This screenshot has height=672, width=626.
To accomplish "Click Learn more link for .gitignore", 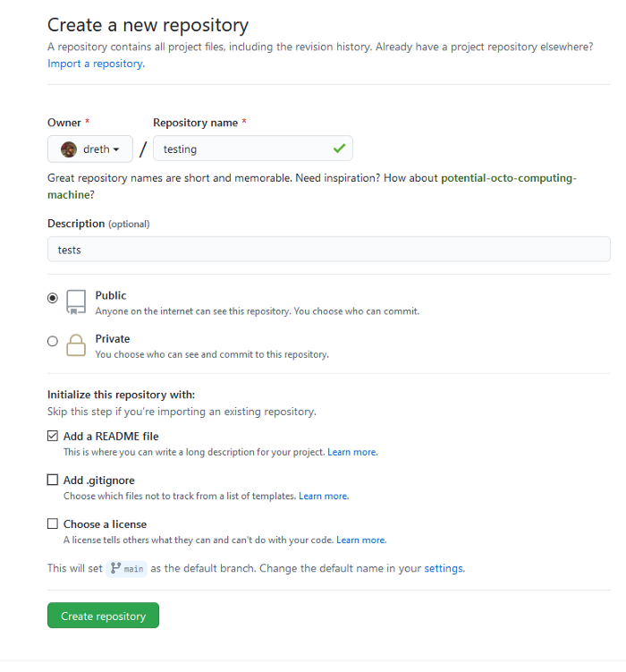I will pyautogui.click(x=324, y=496).
